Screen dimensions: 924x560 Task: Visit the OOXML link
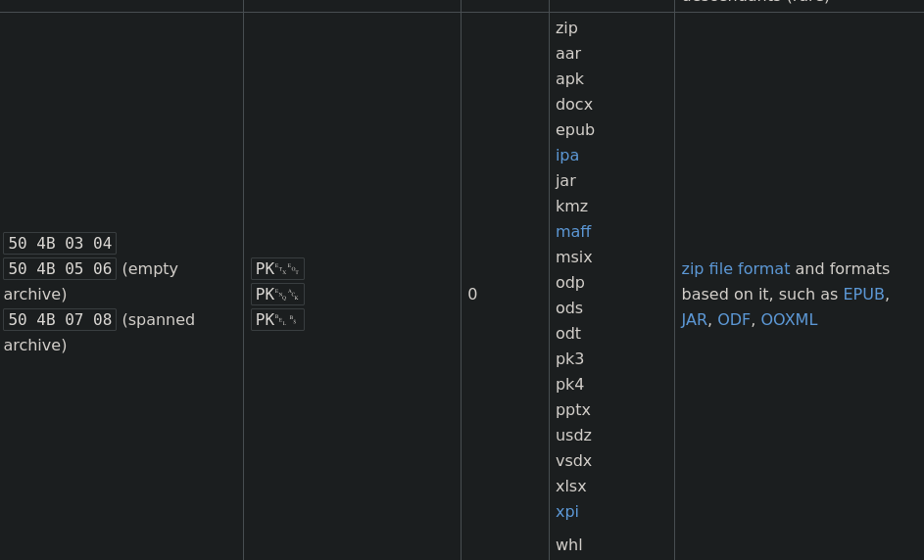[789, 320]
